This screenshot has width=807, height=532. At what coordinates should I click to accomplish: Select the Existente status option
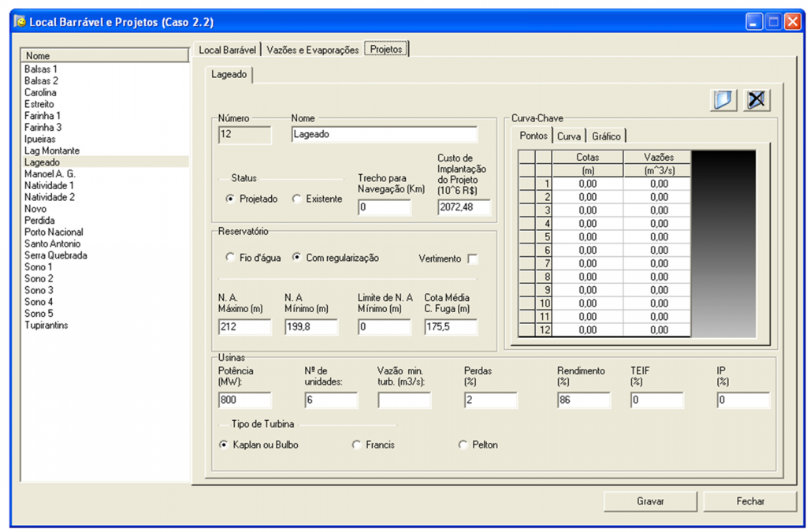point(297,199)
